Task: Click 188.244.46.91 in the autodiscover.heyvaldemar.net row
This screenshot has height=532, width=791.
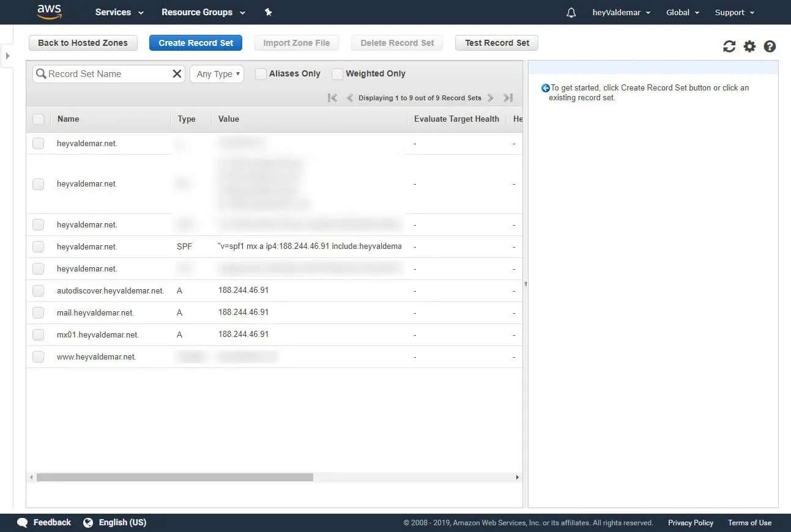Action: click(x=243, y=290)
